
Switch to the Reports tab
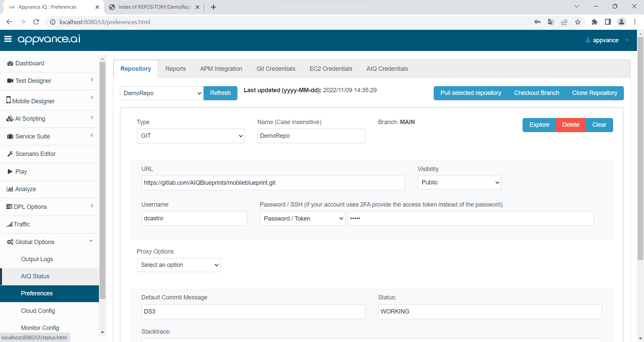pyautogui.click(x=175, y=69)
